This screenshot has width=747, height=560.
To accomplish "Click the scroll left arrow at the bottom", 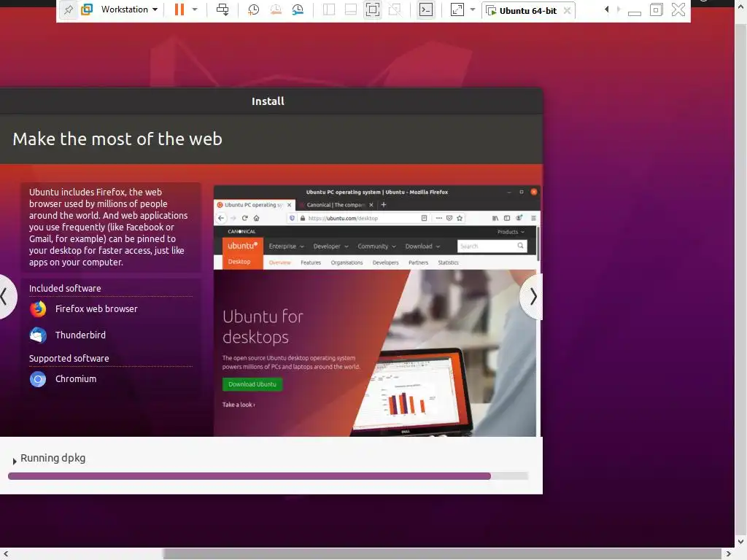I will point(6,554).
